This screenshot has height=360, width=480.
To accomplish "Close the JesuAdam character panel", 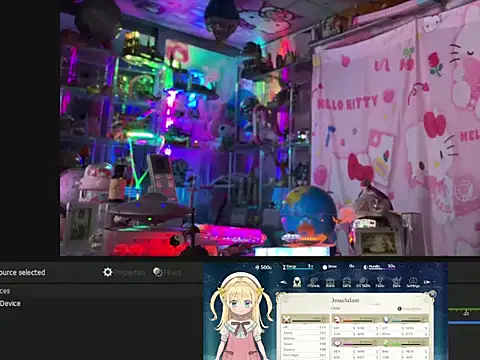I will (x=432, y=294).
